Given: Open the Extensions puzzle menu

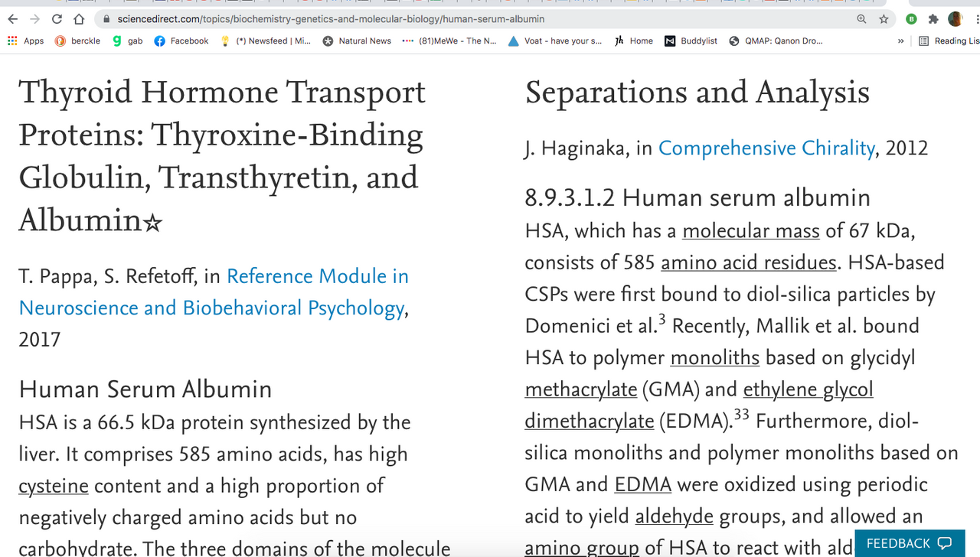Looking at the screenshot, I should point(933,19).
